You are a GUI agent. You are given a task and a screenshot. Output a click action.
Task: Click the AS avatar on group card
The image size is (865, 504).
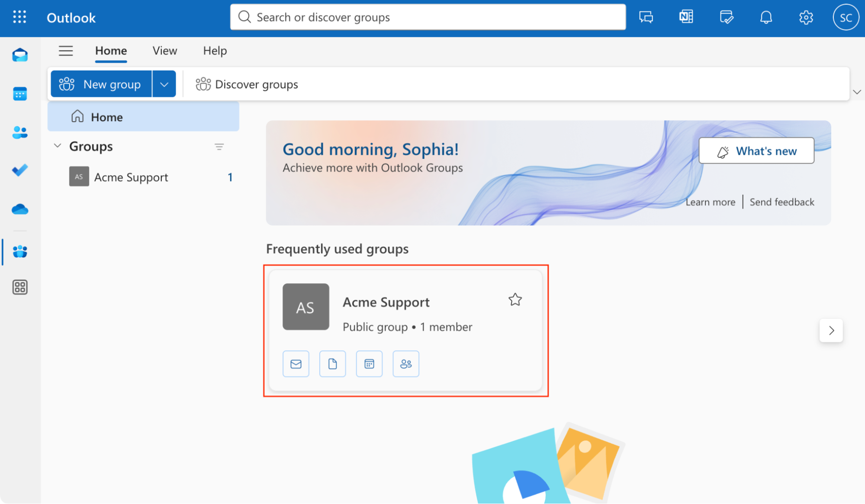[306, 307]
